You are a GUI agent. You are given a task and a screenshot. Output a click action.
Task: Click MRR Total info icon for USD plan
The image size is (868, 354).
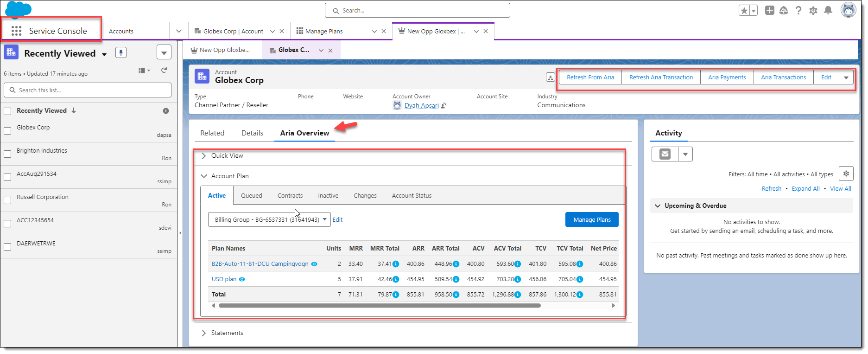[x=396, y=279]
